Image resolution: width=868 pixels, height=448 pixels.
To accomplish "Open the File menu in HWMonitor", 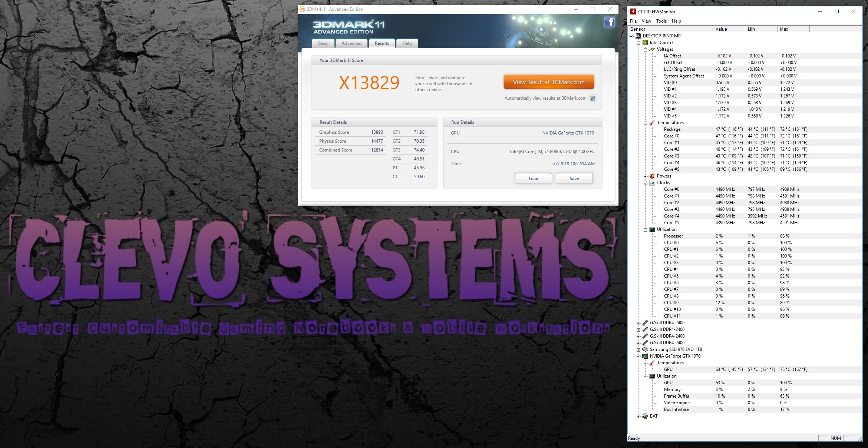I will 633,21.
